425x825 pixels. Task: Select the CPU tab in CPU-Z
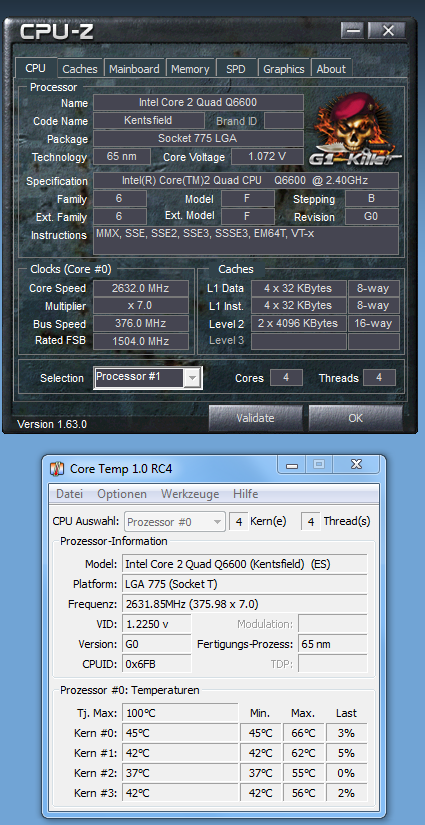(35, 68)
